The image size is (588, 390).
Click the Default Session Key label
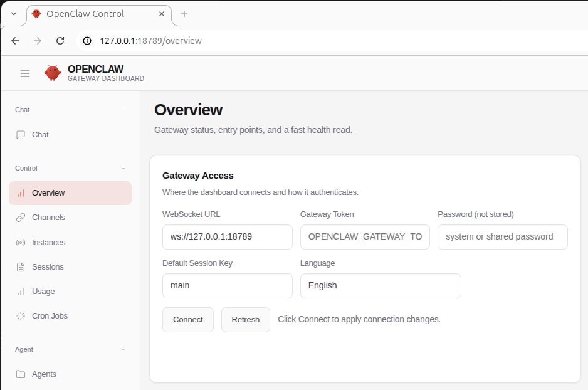point(197,263)
